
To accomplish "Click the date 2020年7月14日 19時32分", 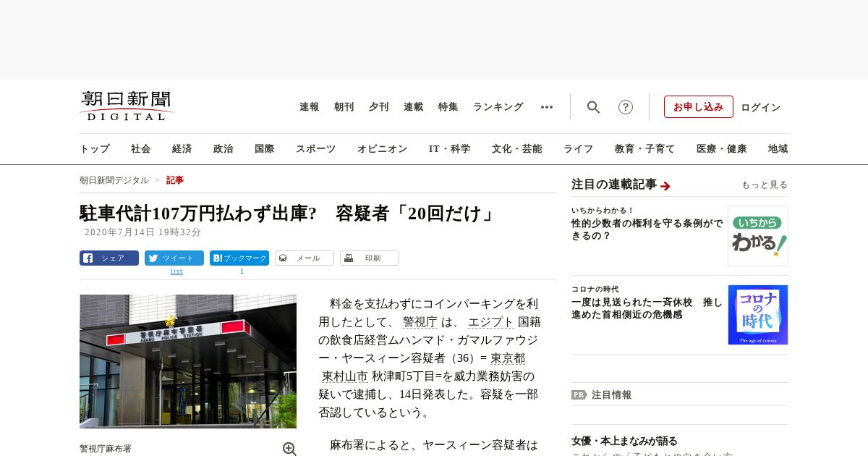I will pyautogui.click(x=143, y=232).
